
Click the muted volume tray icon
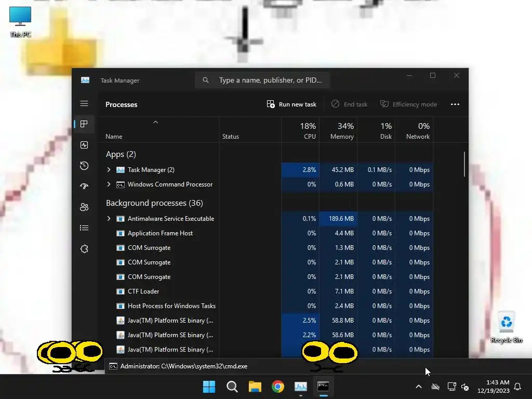pos(465,387)
